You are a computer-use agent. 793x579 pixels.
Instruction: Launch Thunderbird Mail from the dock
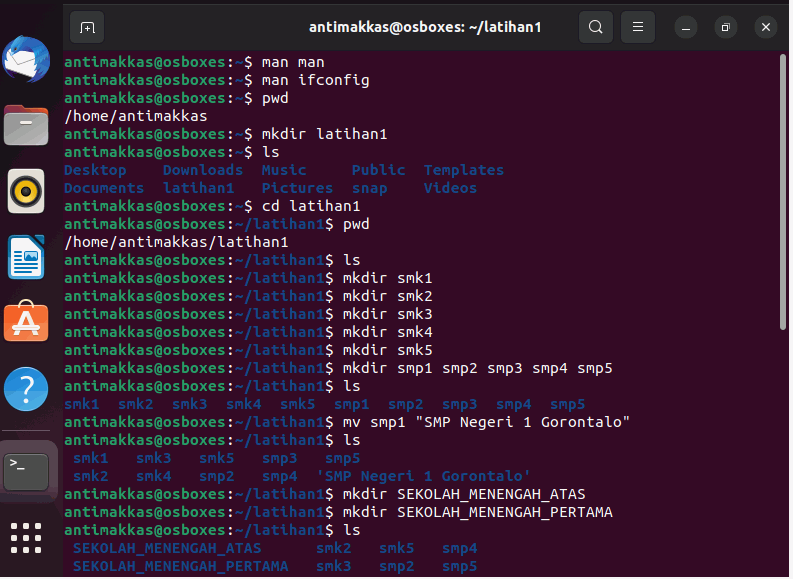point(26,59)
